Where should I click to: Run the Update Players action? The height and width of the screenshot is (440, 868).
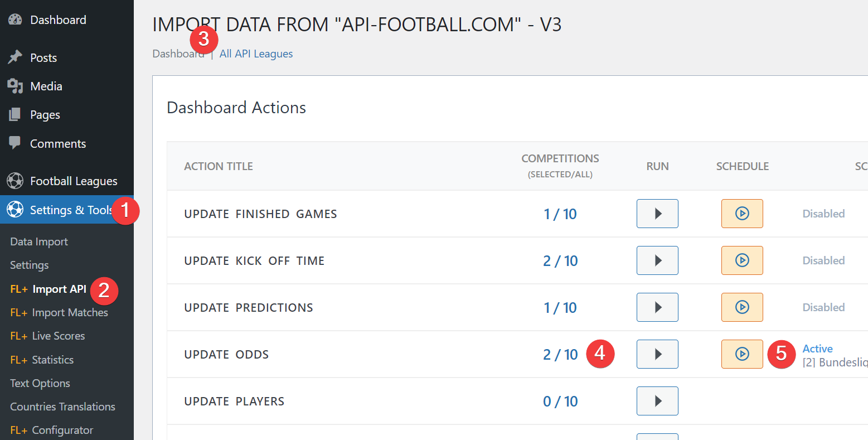[x=657, y=401]
